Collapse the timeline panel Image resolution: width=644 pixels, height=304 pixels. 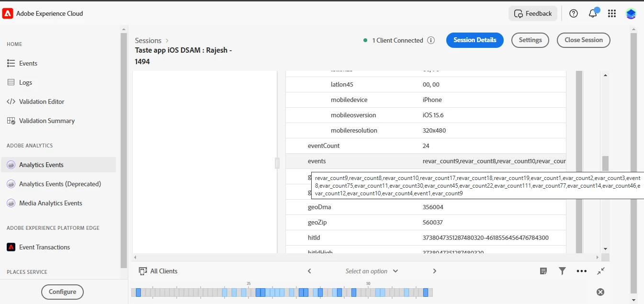601,271
